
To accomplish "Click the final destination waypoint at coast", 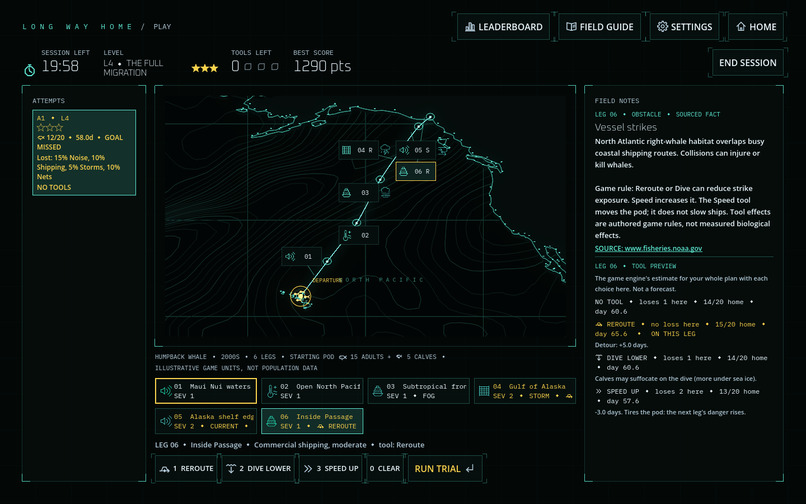I will (430, 117).
